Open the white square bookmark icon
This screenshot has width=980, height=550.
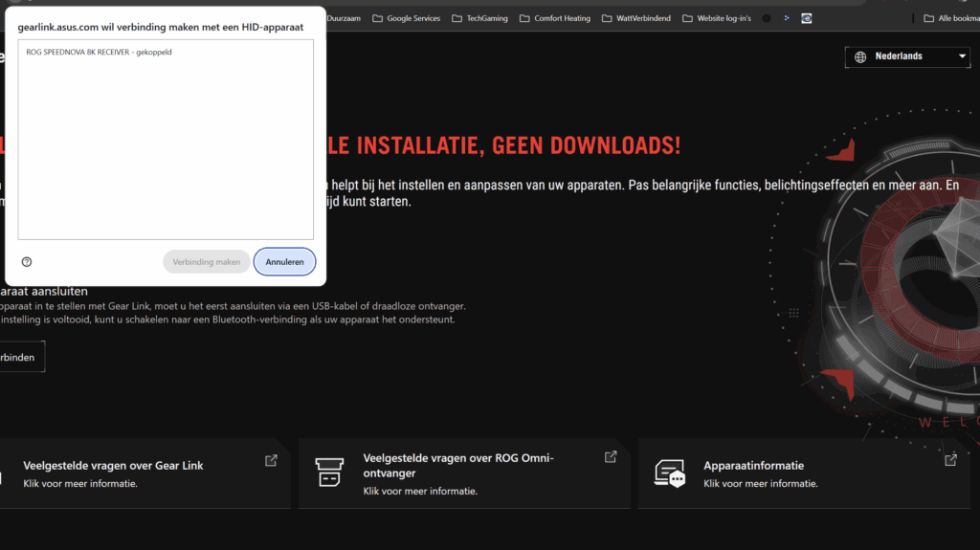(x=807, y=18)
